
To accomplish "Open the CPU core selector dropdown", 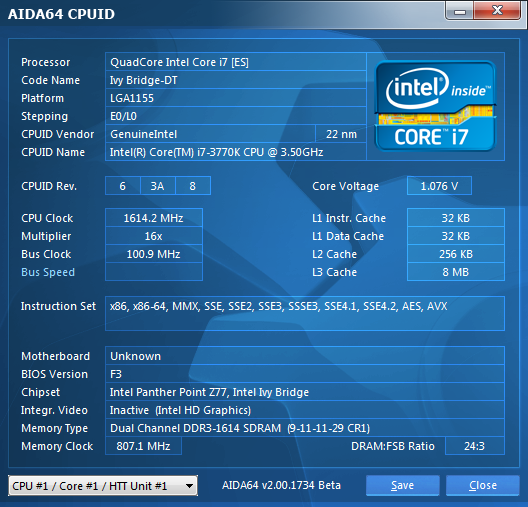I will click(103, 485).
